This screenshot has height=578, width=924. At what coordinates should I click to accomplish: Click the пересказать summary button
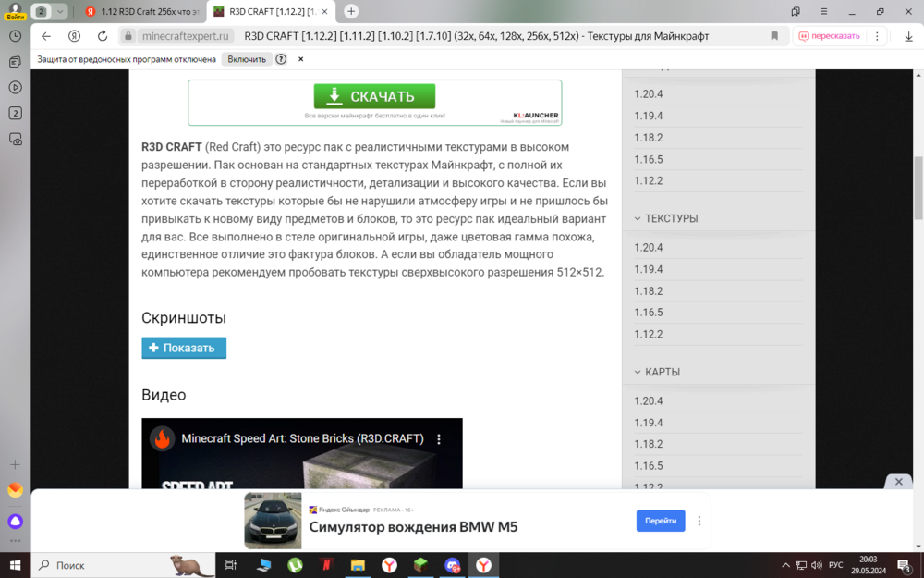click(x=829, y=36)
